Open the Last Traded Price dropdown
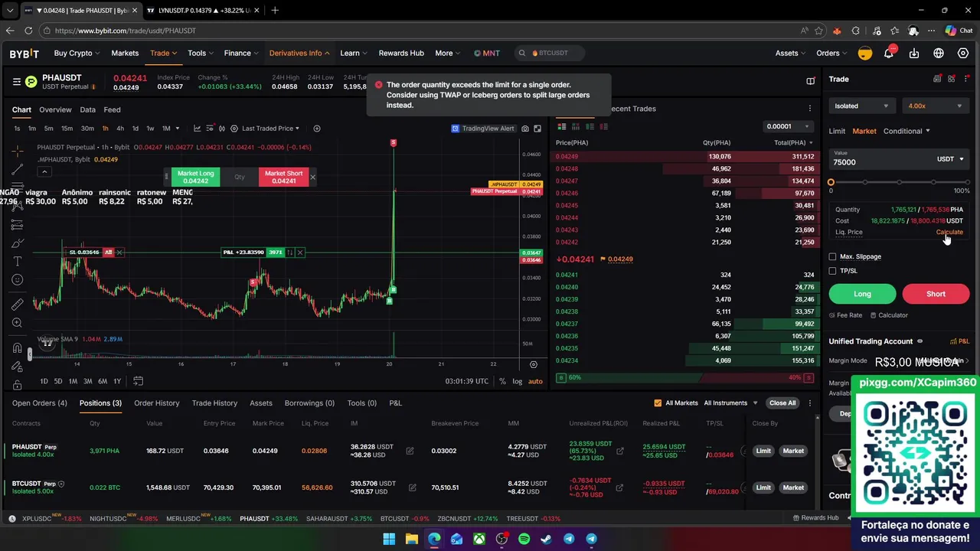This screenshot has width=980, height=551. 270,129
